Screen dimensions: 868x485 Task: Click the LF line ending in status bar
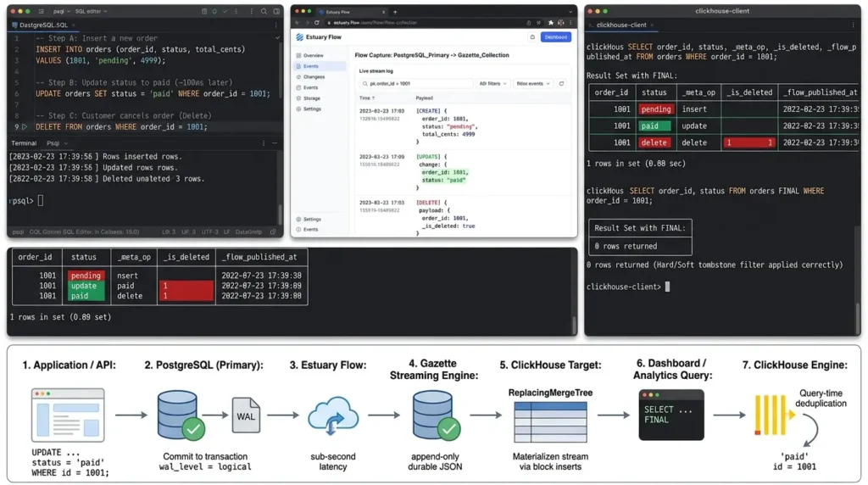pyautogui.click(x=226, y=232)
